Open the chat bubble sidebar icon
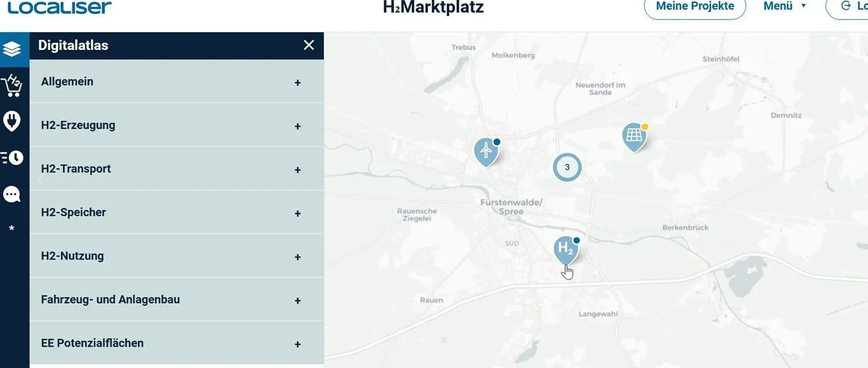This screenshot has width=868, height=368. [12, 194]
